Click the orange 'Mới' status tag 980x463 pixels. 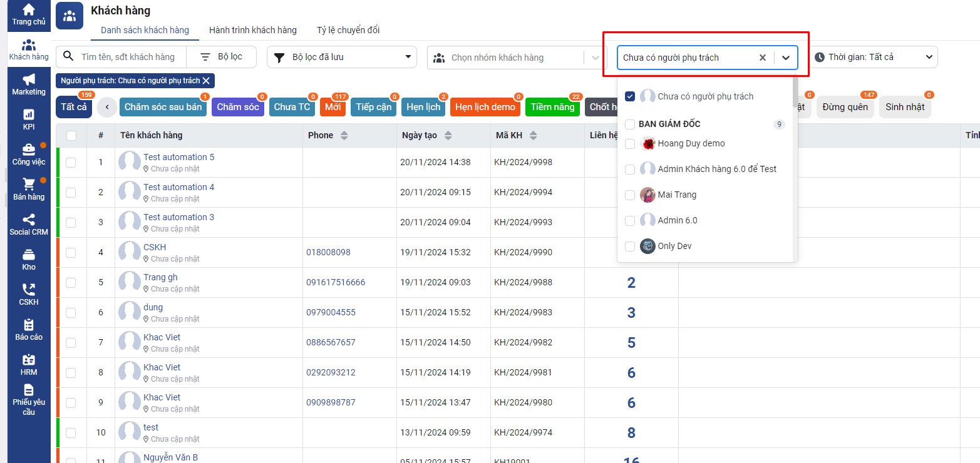[333, 107]
